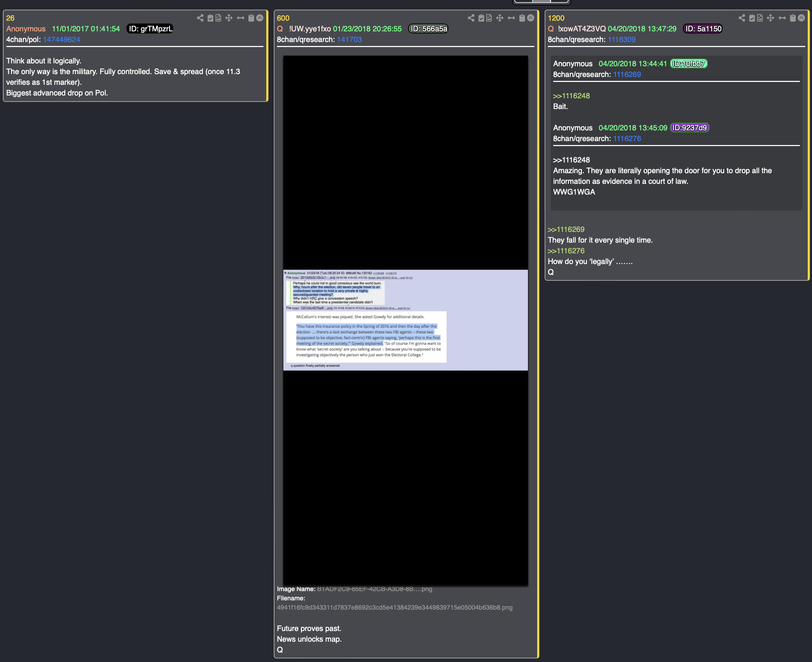Click the timestamp 11/01/2017 01:41:54
This screenshot has width=812, height=662.
(x=86, y=29)
